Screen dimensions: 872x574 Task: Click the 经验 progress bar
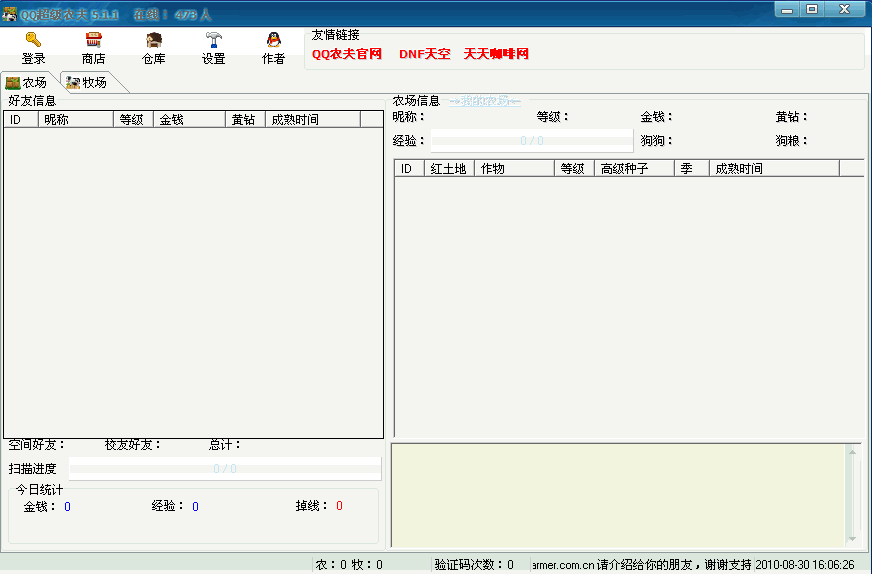[531, 141]
